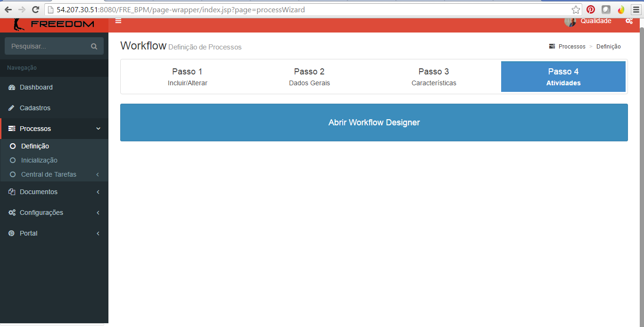
Task: Toggle sidebar with the hamburger icon
Action: pos(118,21)
